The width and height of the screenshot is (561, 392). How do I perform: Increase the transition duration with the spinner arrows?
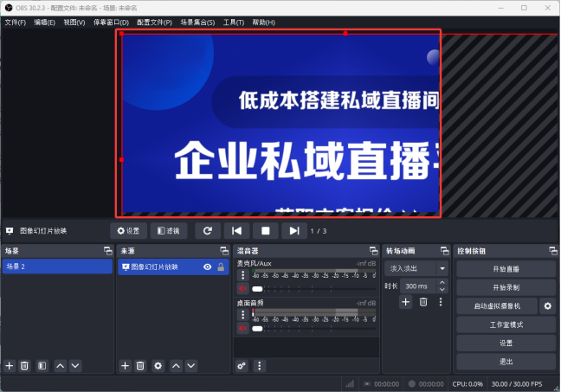[x=442, y=283]
